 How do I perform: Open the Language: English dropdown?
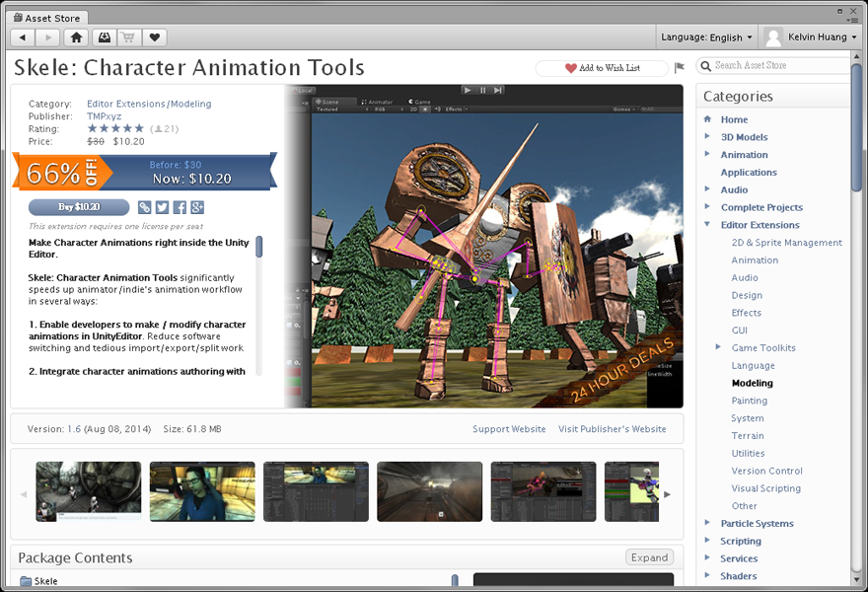706,37
